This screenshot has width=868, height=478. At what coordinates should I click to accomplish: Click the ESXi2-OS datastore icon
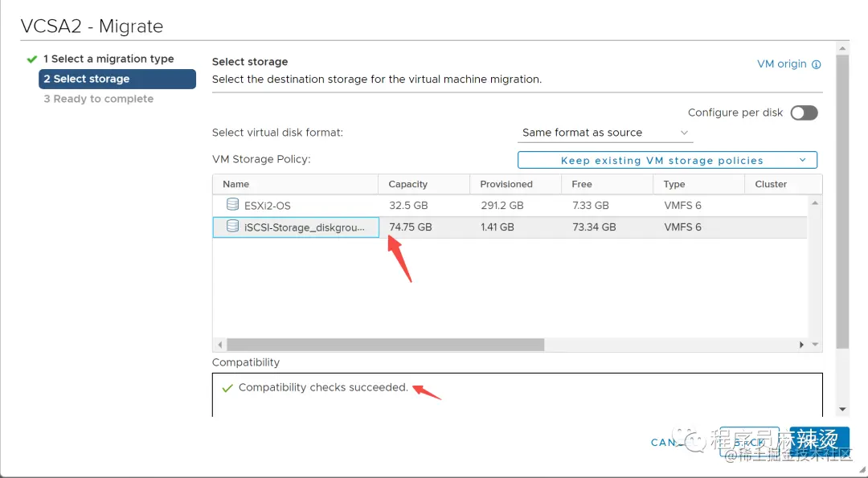233,204
